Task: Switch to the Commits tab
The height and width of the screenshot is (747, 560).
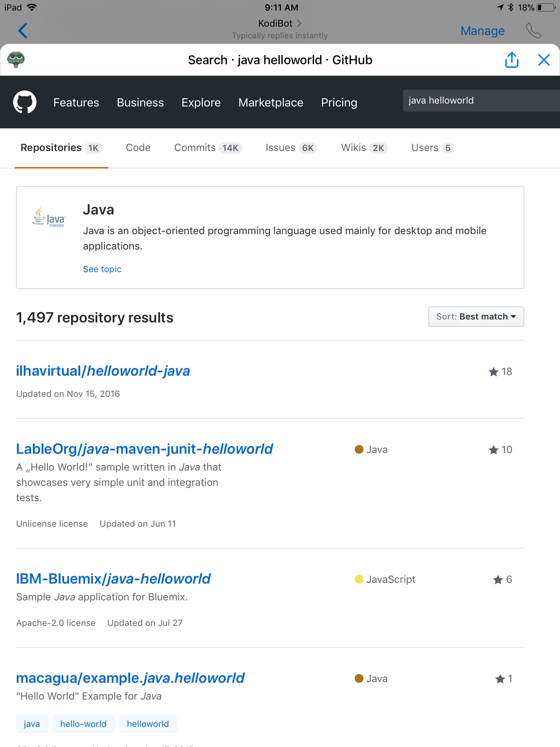Action: [208, 148]
